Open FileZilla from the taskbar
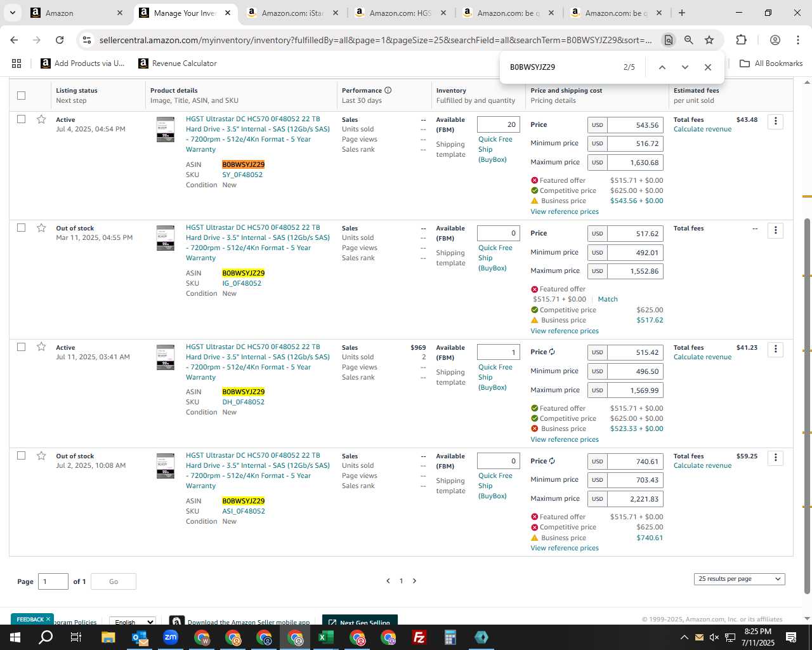The image size is (812, 650). pyautogui.click(x=419, y=637)
